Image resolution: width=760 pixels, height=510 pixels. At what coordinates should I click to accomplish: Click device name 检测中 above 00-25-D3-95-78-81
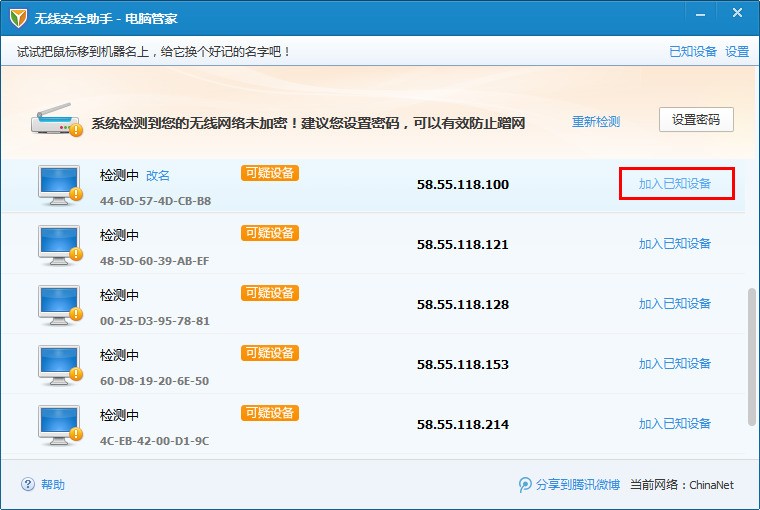(x=119, y=296)
